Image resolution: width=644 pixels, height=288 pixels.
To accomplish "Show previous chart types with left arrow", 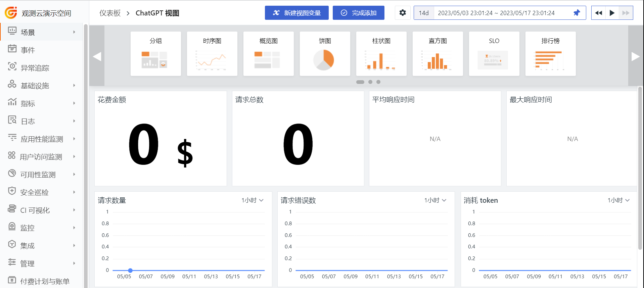I will 97,56.
